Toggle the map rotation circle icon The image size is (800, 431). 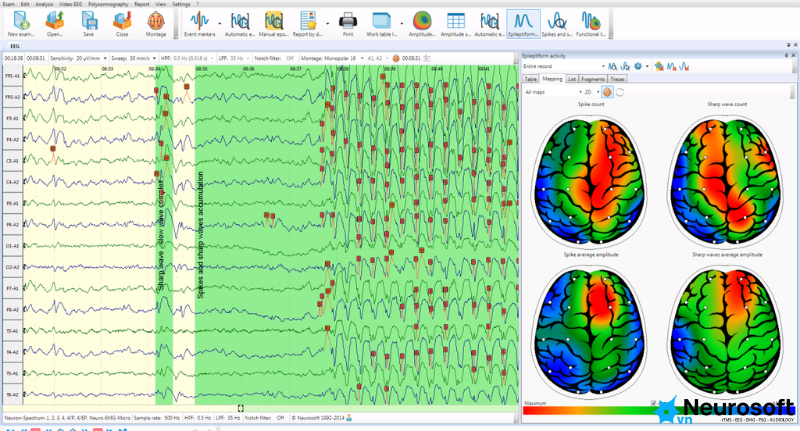coord(620,92)
